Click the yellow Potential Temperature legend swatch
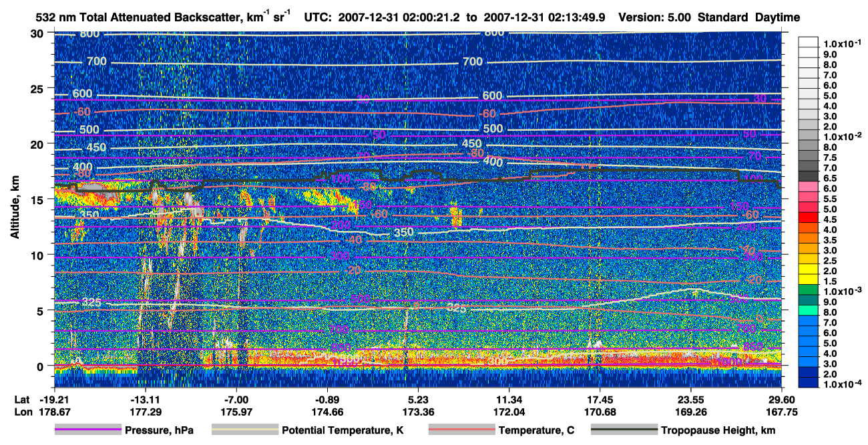868x445 pixels. (244, 430)
